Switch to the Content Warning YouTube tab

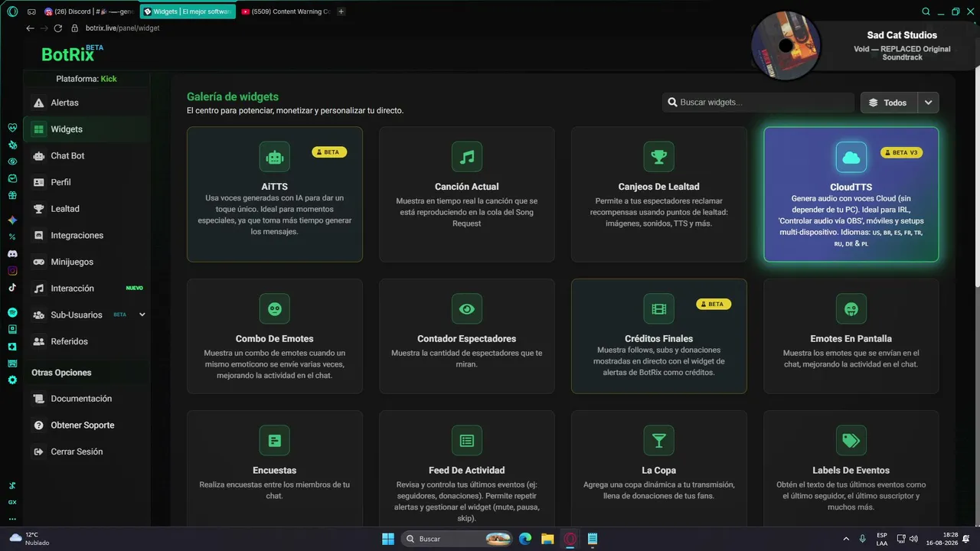[x=286, y=11]
